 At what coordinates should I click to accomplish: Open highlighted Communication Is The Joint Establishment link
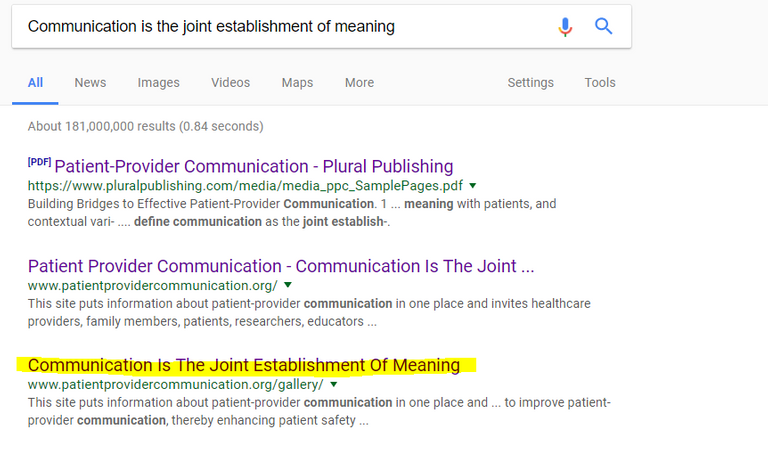coord(243,365)
